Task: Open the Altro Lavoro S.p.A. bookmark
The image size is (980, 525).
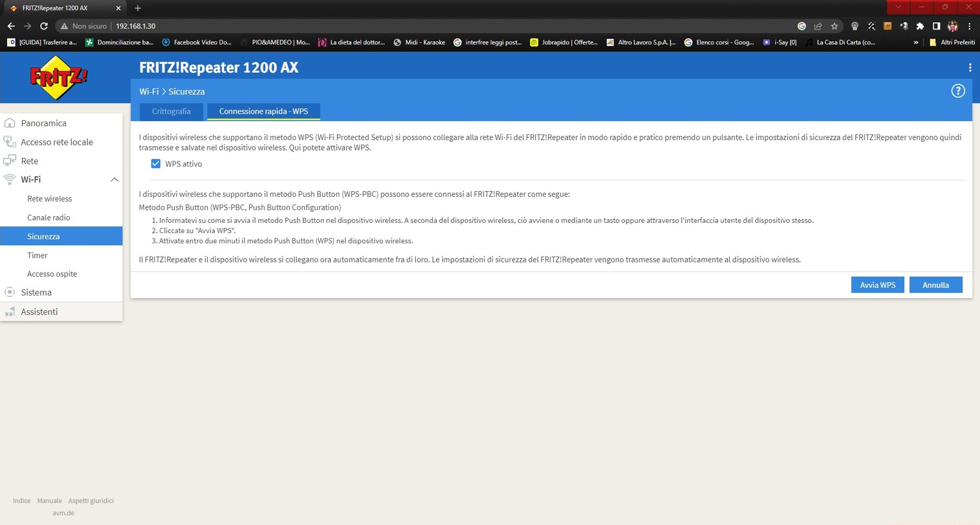Action: coord(641,42)
